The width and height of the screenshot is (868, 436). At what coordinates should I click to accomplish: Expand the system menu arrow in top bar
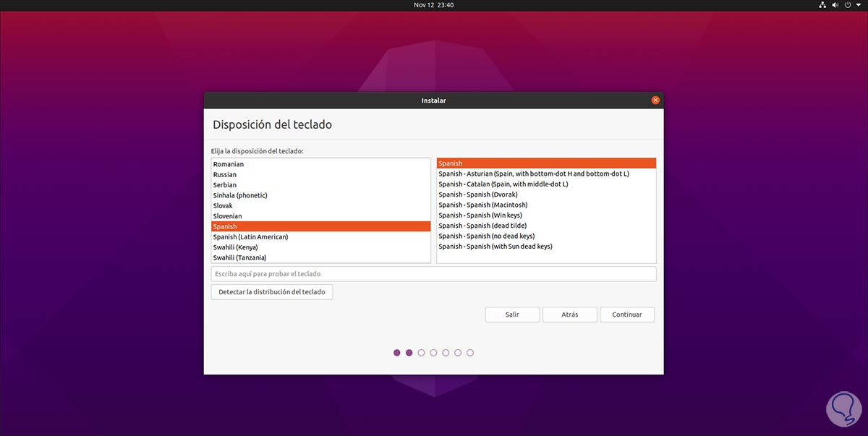(x=859, y=5)
